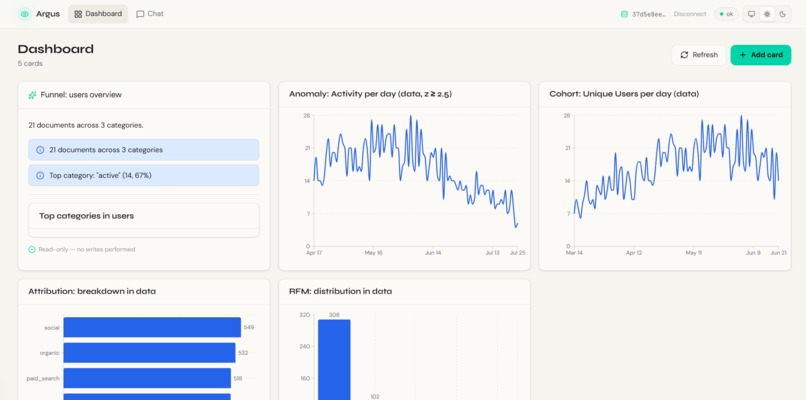Click the Funnel card sparkle icon
The height and width of the screenshot is (400, 806).
pos(32,95)
